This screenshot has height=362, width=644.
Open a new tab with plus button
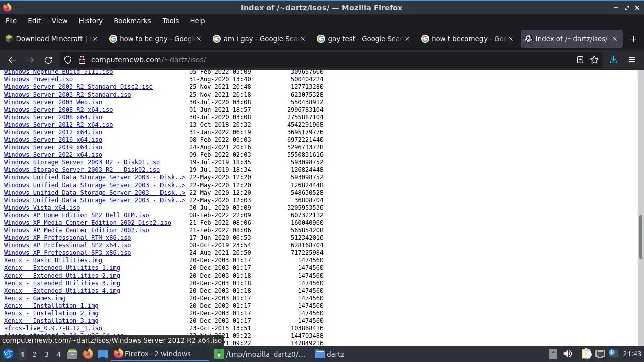point(633,39)
